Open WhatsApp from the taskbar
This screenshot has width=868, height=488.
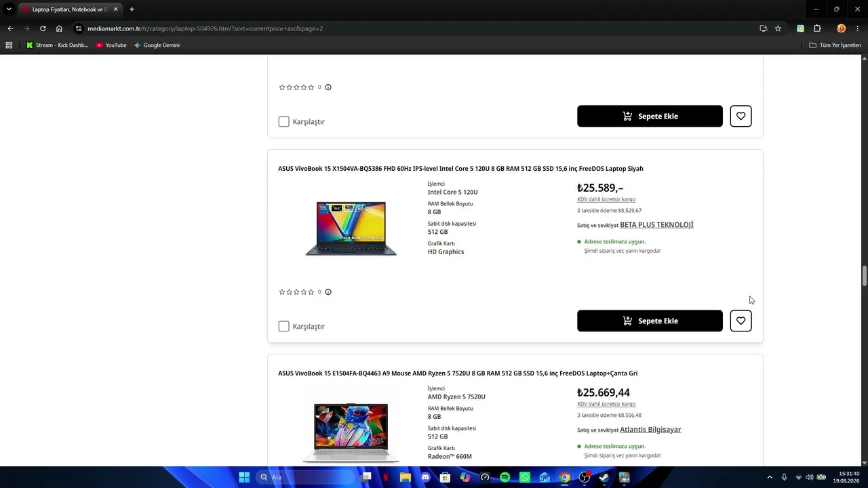[x=525, y=477]
